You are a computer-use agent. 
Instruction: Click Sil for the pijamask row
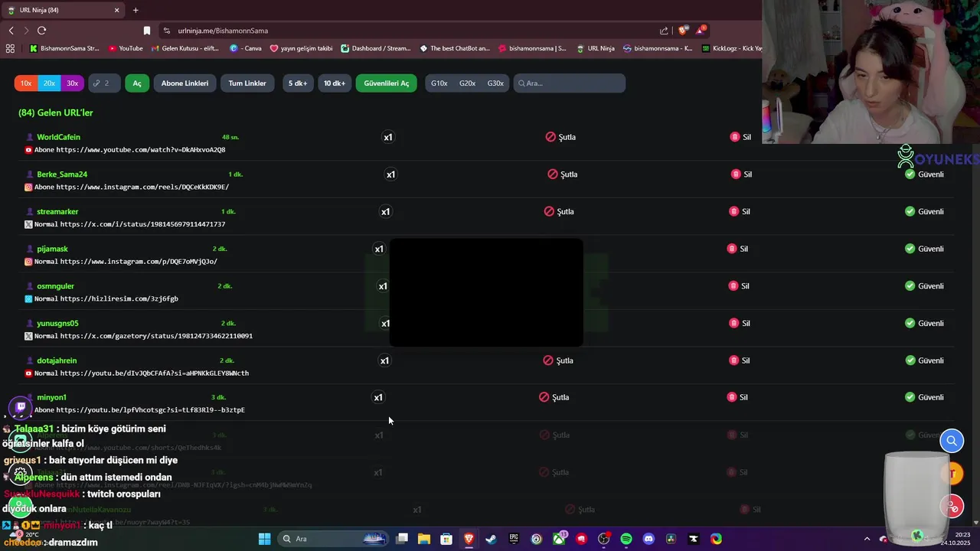coord(738,249)
